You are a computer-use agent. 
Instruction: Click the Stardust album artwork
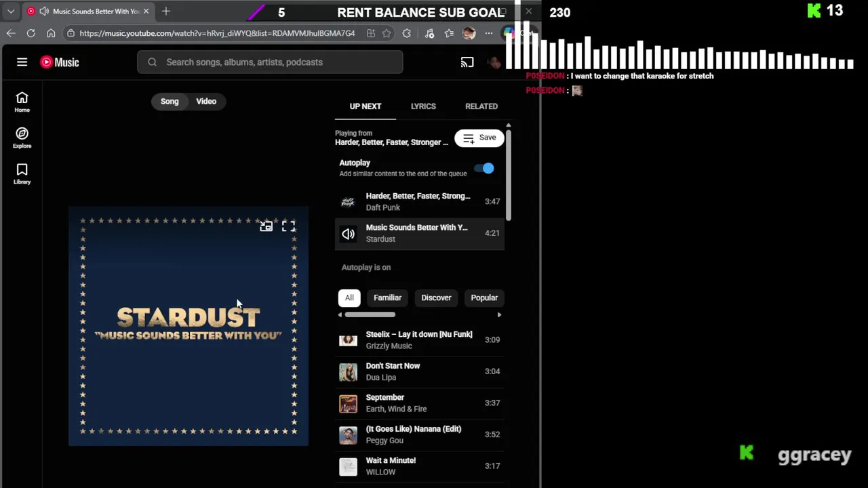click(x=189, y=326)
